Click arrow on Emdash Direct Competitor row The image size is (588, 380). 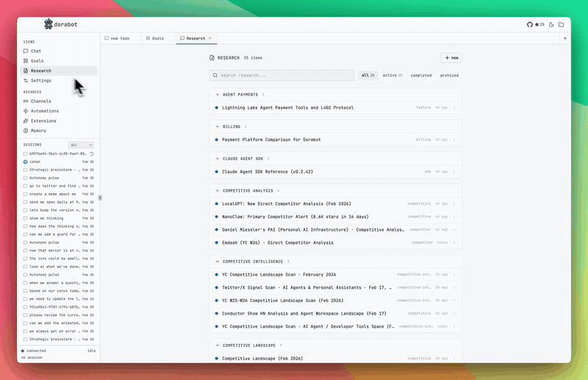[454, 243]
